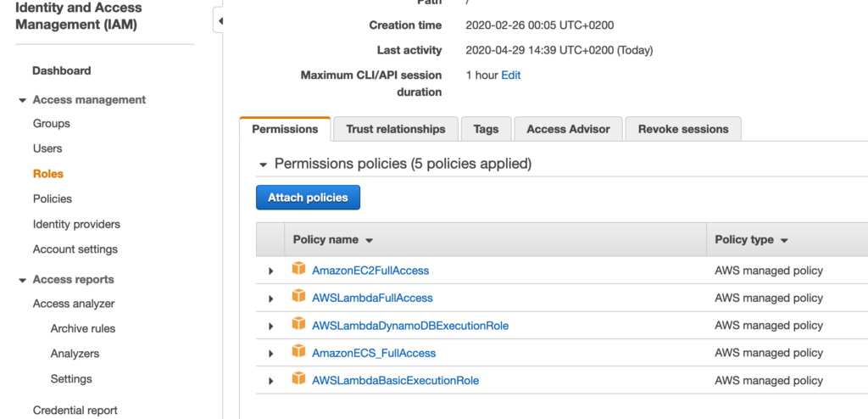This screenshot has height=419, width=868.
Task: Click the AWSLambdaBasicExecutionRole policy cube icon
Action: pyautogui.click(x=298, y=378)
